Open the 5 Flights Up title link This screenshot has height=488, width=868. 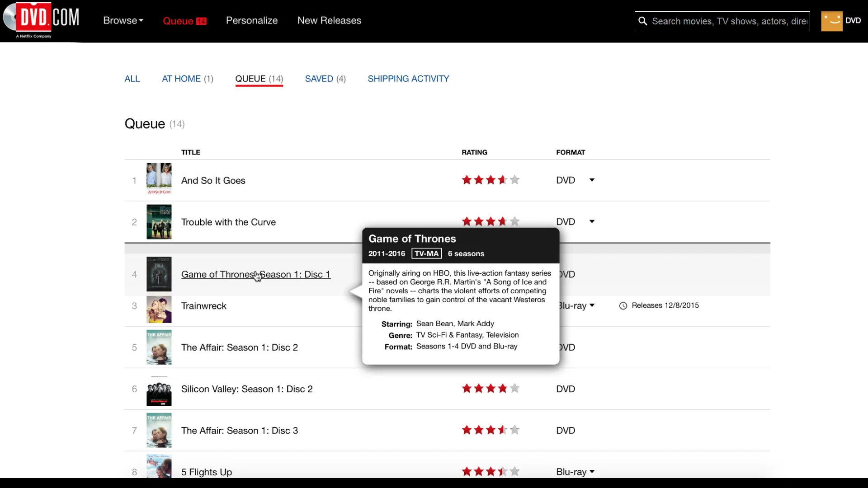pos(207,472)
